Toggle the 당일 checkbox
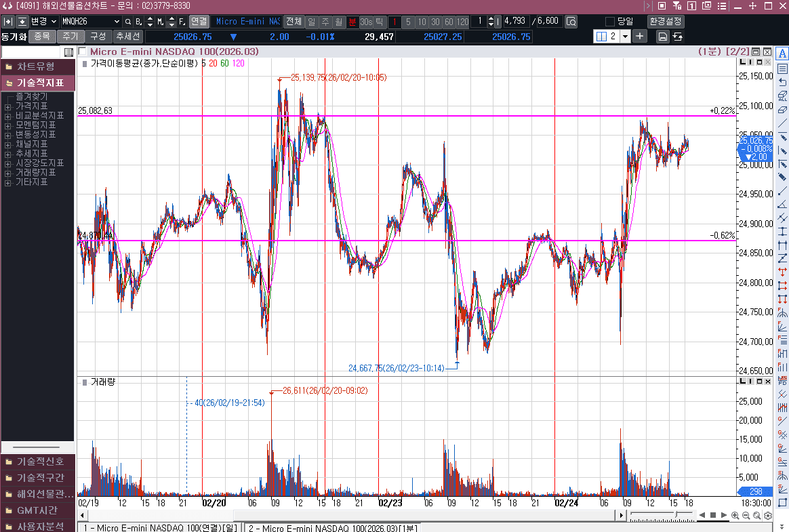Viewport: 789px width, 532px height. [610, 22]
